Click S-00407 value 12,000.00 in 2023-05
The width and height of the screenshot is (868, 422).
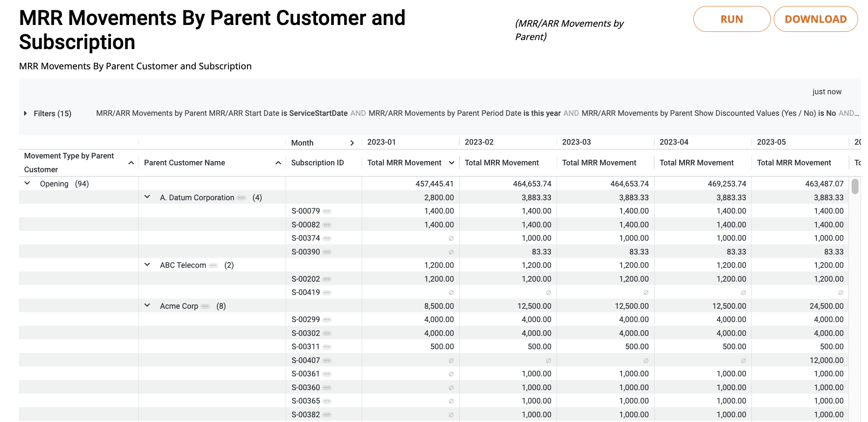(826, 360)
